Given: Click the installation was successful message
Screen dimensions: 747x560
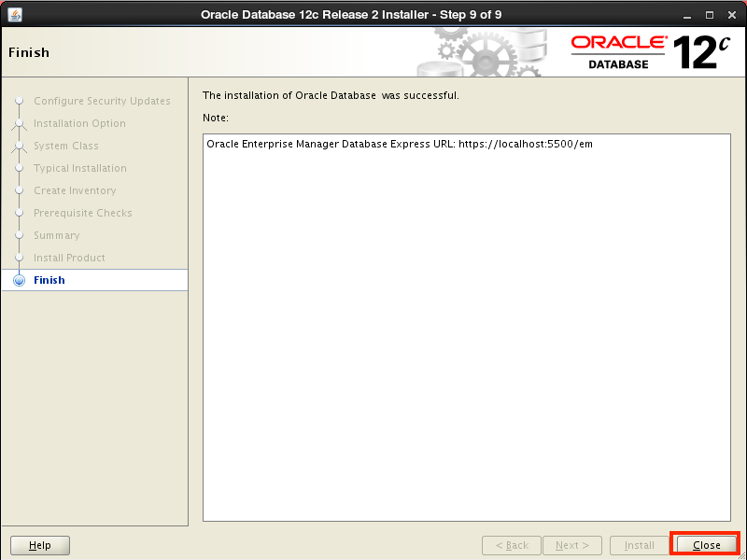Looking at the screenshot, I should (331, 95).
